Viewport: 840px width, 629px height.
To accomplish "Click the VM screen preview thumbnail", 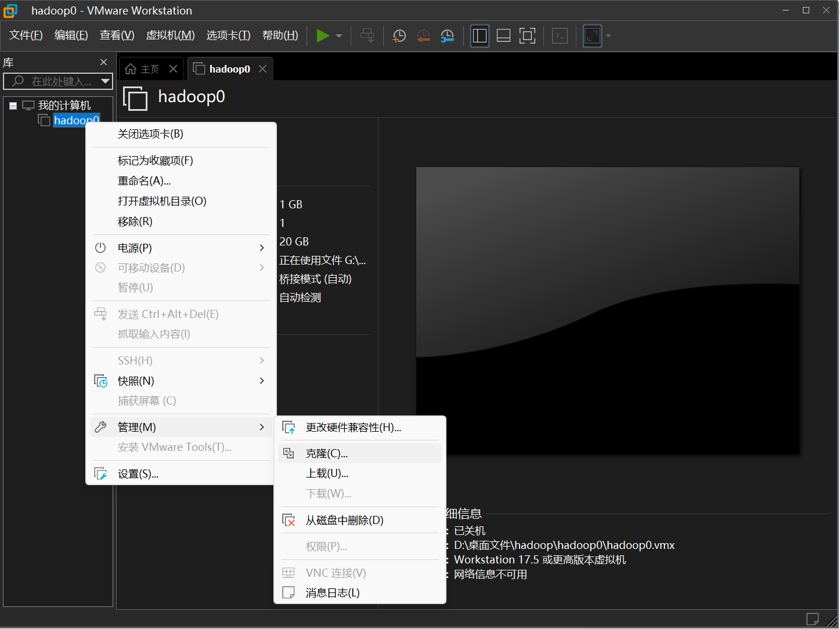I will click(x=608, y=310).
